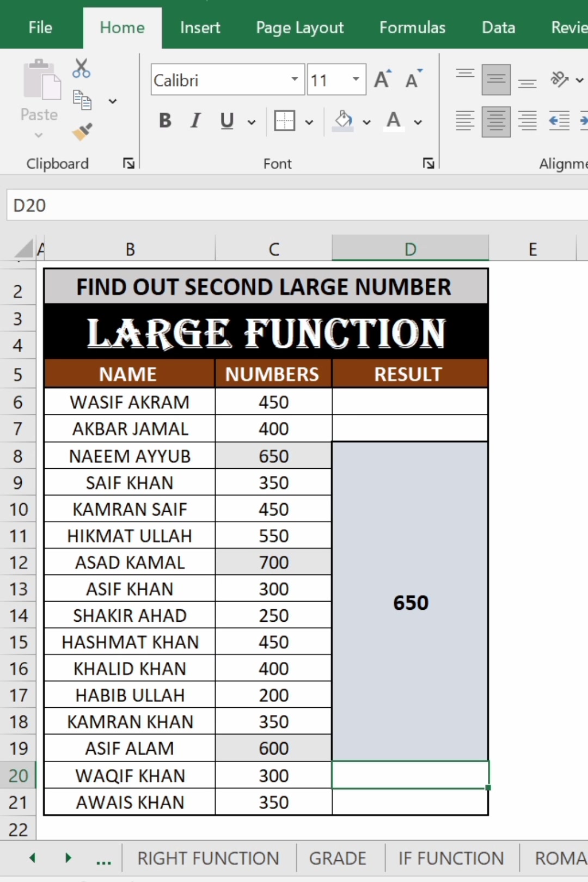This screenshot has height=882, width=588.
Task: Open the Paste options dropdown arrow
Action: pyautogui.click(x=39, y=135)
